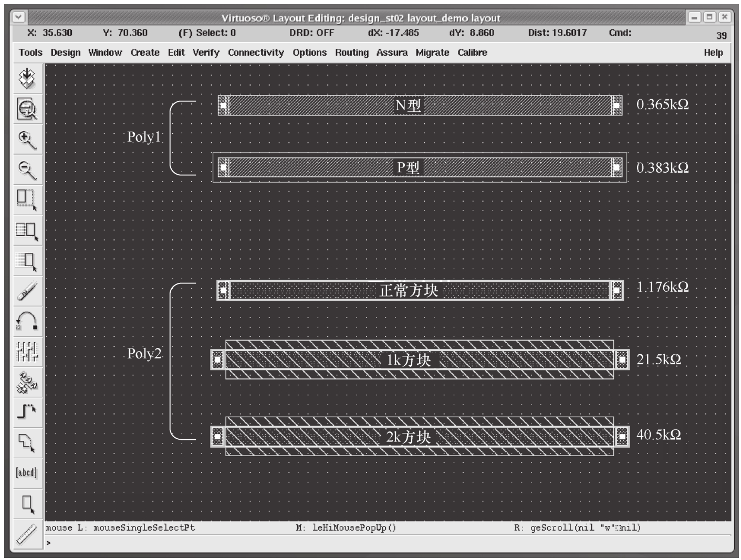Pick the Path drawing tool
This screenshot has width=741, height=560.
[27, 411]
